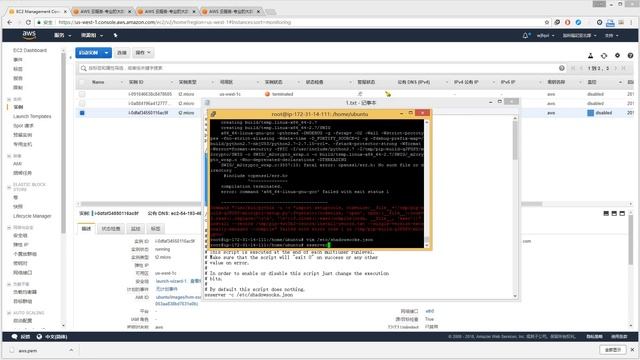Open the launch-wizard-1 security group link

[x=171, y=281]
